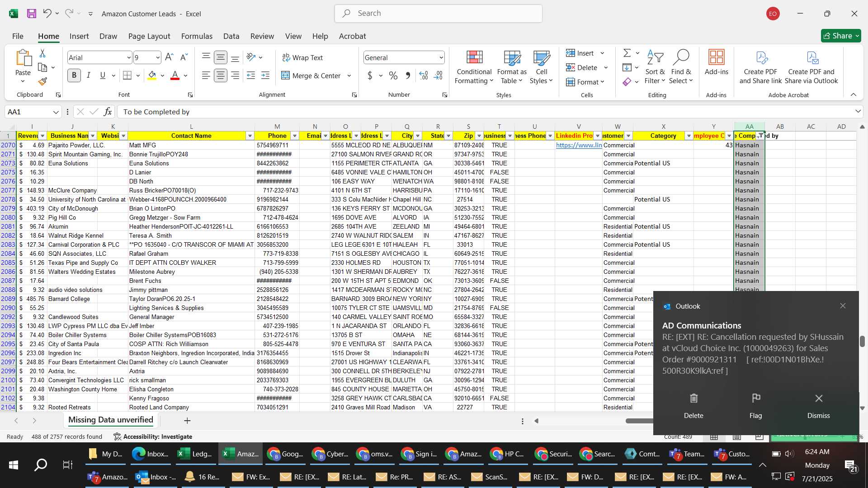The image size is (868, 488).
Task: Save the workbook using the floppy icon
Action: point(32,14)
